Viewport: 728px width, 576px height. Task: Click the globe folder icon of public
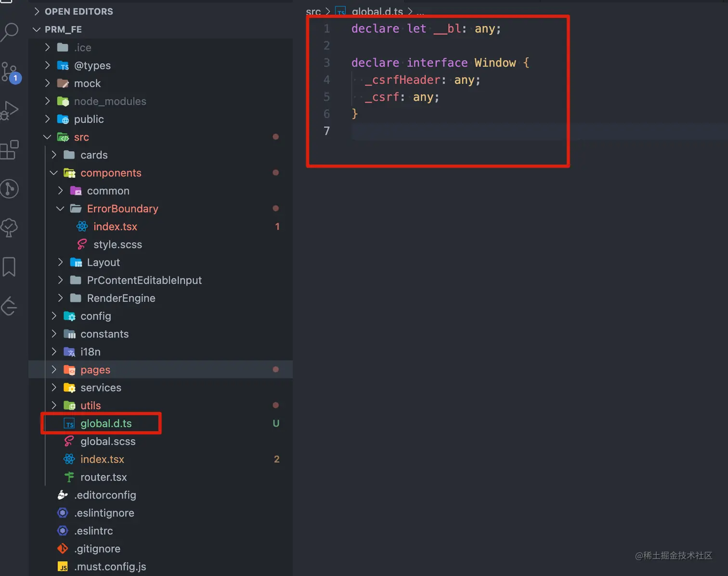coord(63,119)
